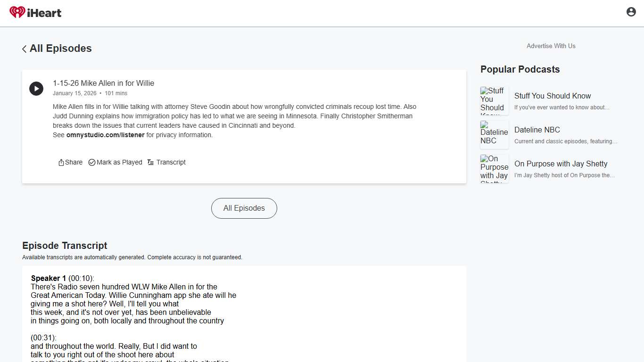Open the omnystudio.com/listener privacy link
The width and height of the screenshot is (644, 362).
(x=105, y=135)
